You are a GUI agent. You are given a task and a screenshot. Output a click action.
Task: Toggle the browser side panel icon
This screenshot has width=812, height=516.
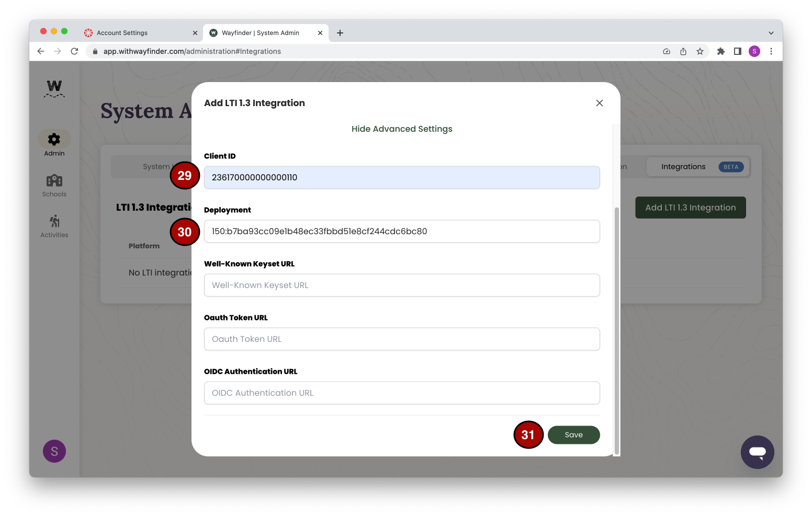click(x=738, y=51)
